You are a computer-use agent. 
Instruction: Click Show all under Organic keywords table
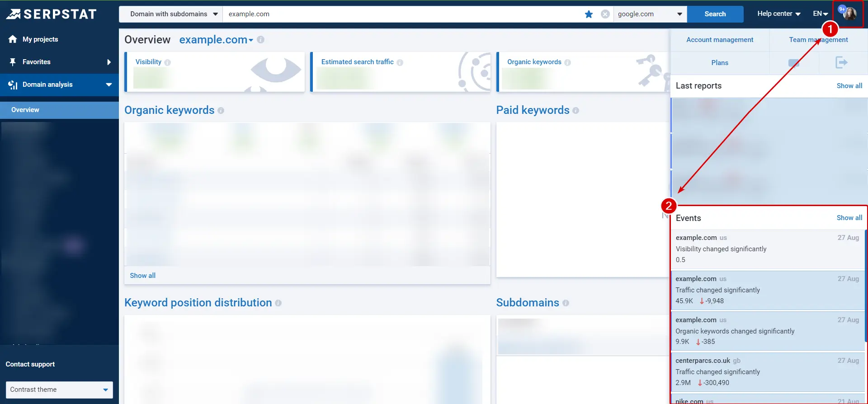point(143,276)
